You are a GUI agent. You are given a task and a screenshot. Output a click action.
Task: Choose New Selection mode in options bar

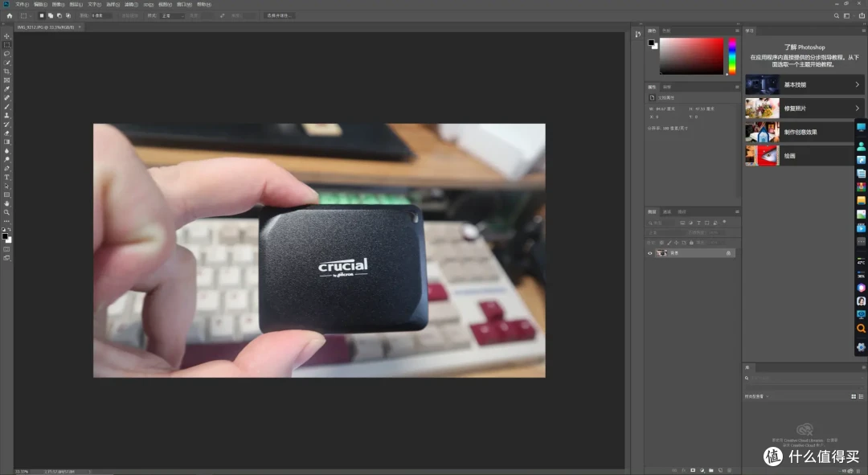41,15
